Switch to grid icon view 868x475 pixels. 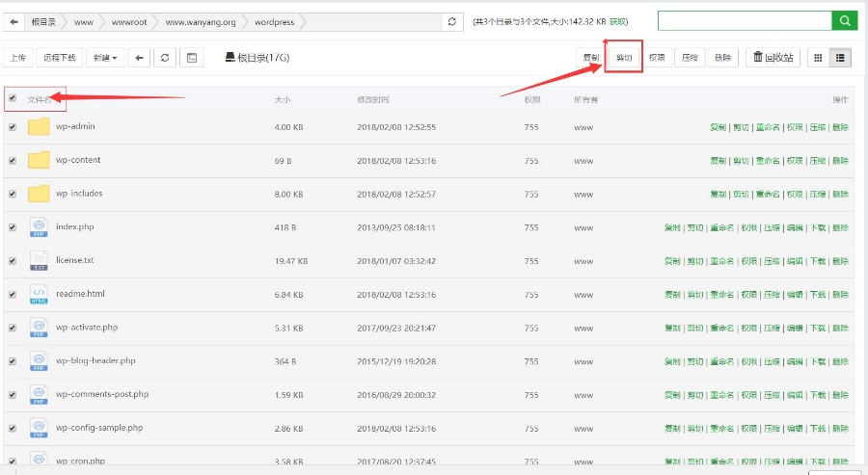coord(818,58)
